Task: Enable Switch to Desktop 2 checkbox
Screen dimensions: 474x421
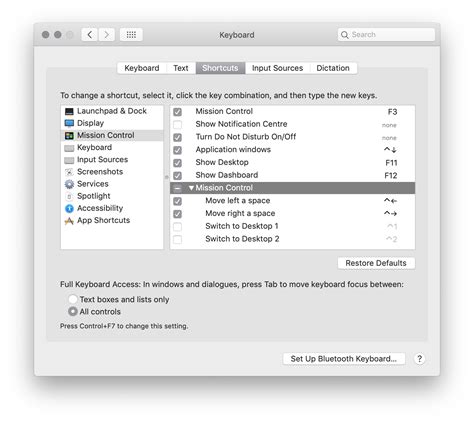Action: 178,239
